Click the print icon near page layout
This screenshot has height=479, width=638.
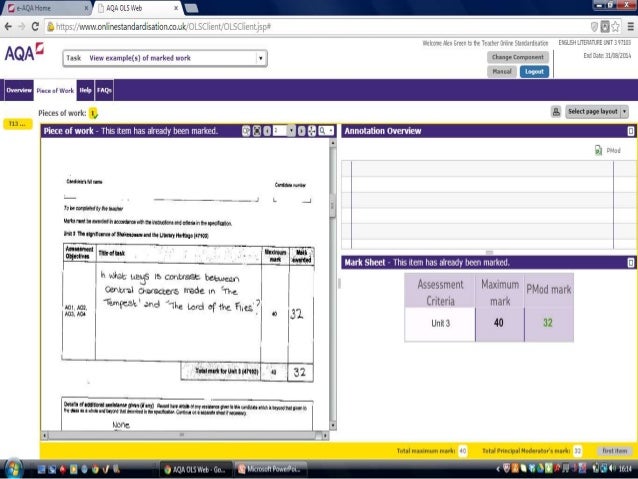click(556, 112)
